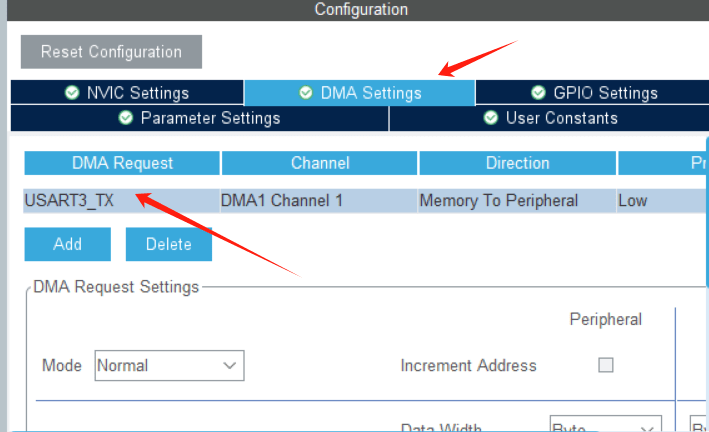This screenshot has width=709, height=432.
Task: Enable the Peripheral Increment Address checkbox
Action: 605,365
